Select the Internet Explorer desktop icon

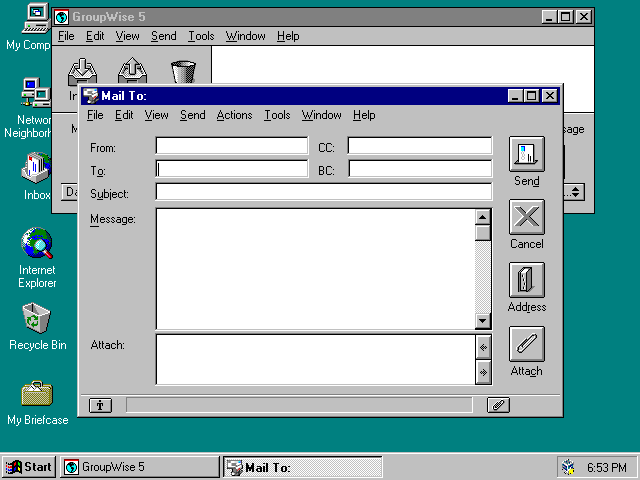37,243
